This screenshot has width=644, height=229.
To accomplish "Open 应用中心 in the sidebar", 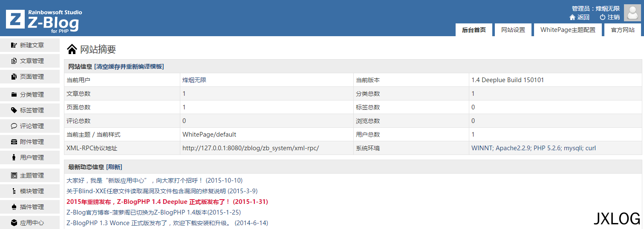I will pyautogui.click(x=30, y=223).
